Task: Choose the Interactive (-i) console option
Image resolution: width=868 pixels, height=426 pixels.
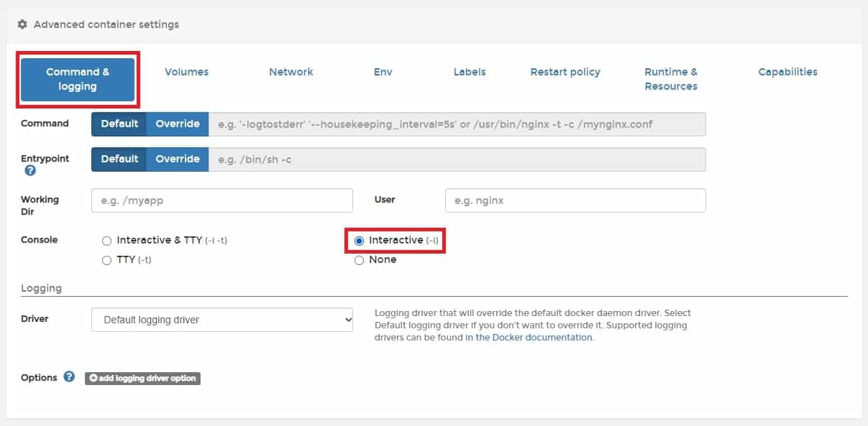Action: click(x=360, y=241)
